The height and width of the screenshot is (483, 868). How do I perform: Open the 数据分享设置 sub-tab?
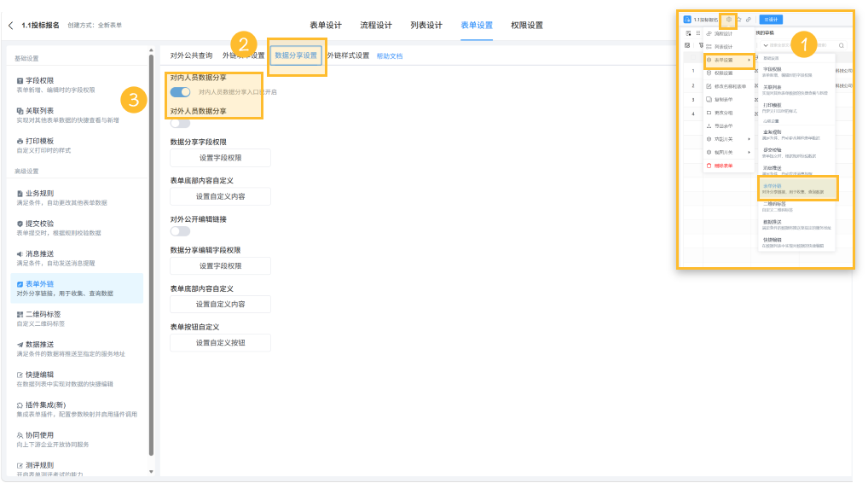pos(296,55)
